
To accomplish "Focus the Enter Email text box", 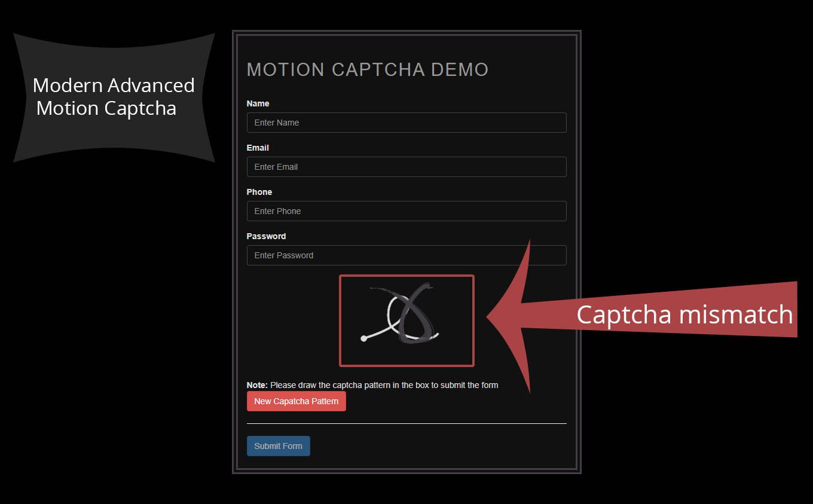I will [x=406, y=167].
